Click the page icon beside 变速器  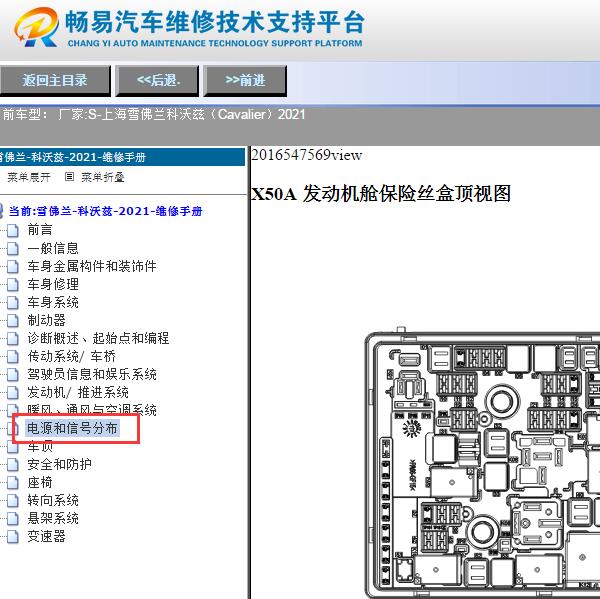(x=13, y=537)
